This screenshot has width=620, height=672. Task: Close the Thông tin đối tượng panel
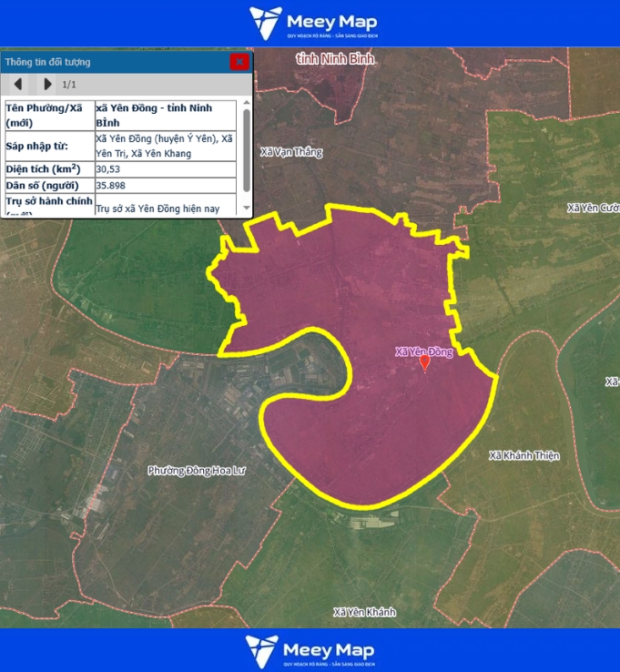click(239, 62)
